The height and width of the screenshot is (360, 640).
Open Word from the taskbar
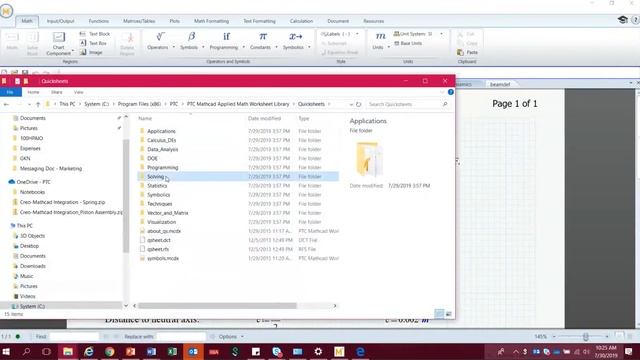(x=151, y=351)
